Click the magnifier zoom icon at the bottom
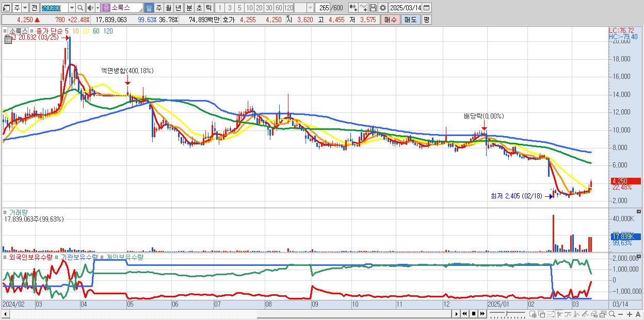Viewport: 644px width, 320px height. (x=611, y=314)
